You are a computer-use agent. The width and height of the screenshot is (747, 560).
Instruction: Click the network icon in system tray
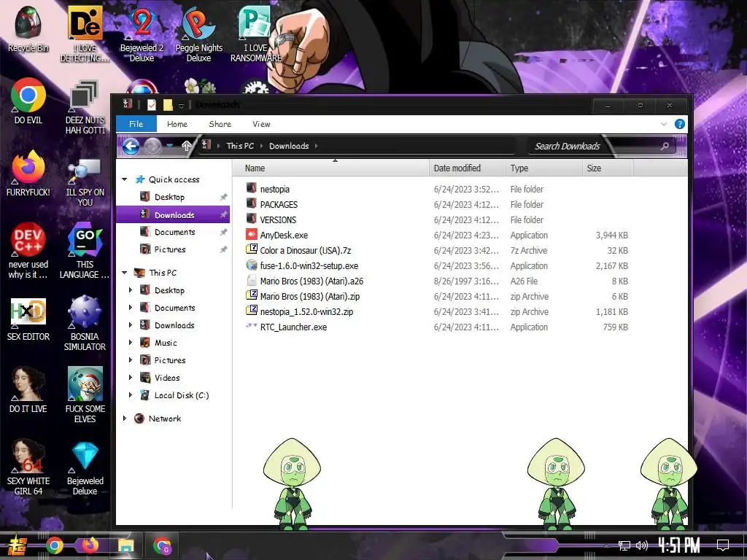click(624, 545)
